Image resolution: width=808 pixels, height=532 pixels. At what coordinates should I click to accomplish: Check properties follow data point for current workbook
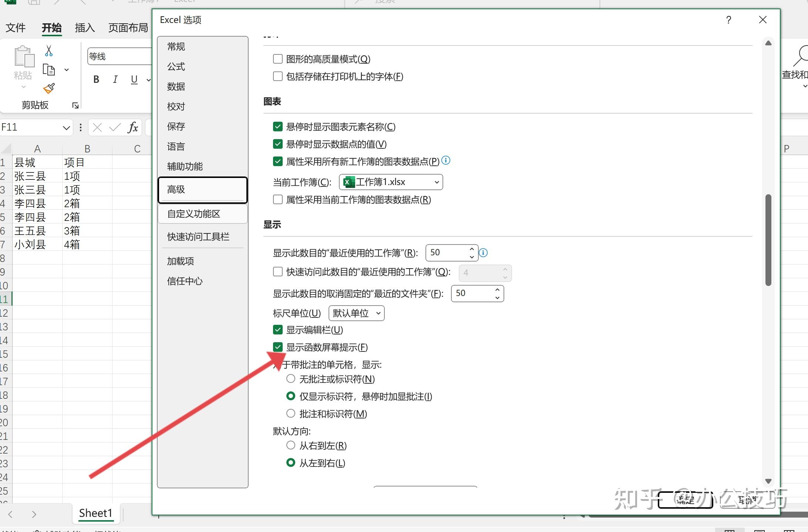point(277,199)
